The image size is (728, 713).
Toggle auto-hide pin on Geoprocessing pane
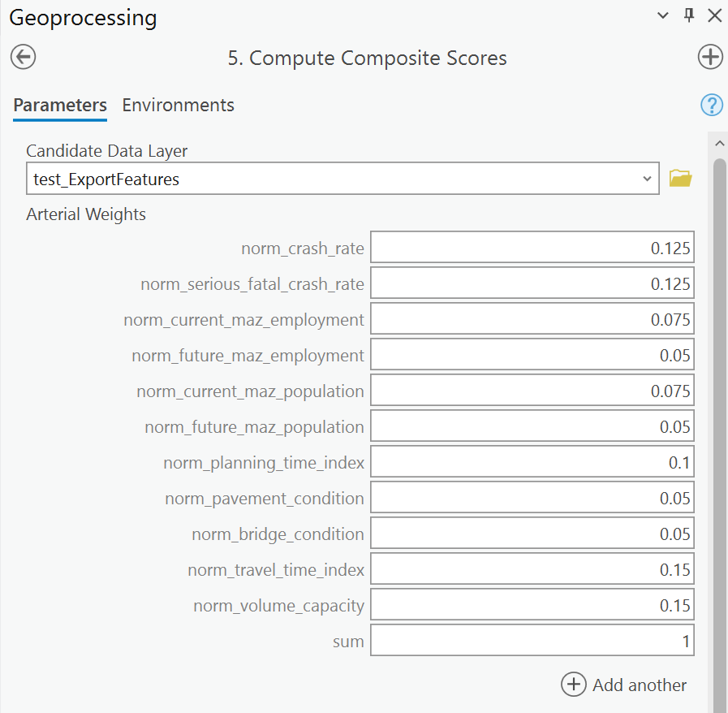click(x=689, y=15)
